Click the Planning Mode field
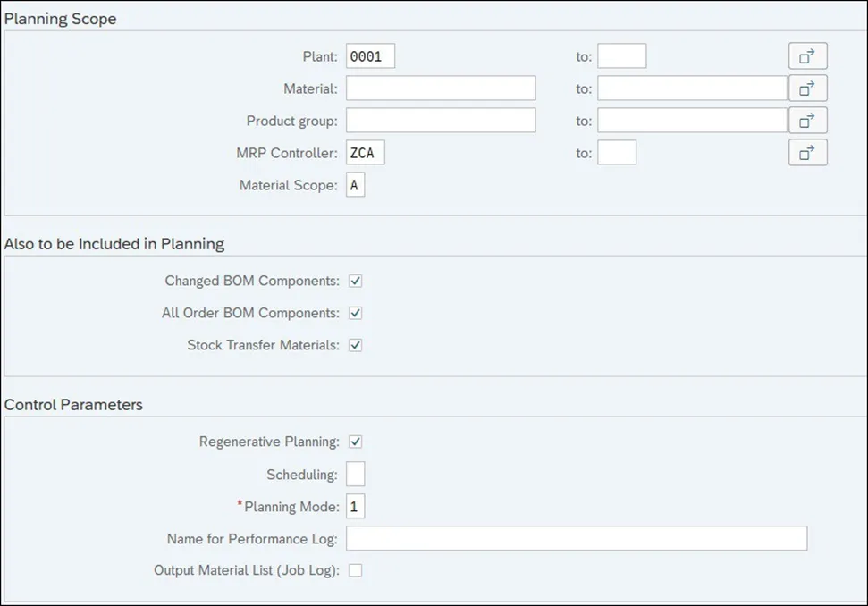This screenshot has height=606, width=868. click(355, 507)
